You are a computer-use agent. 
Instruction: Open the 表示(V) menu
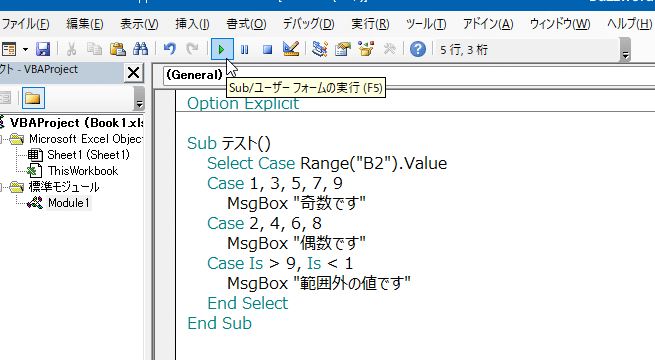pyautogui.click(x=139, y=24)
